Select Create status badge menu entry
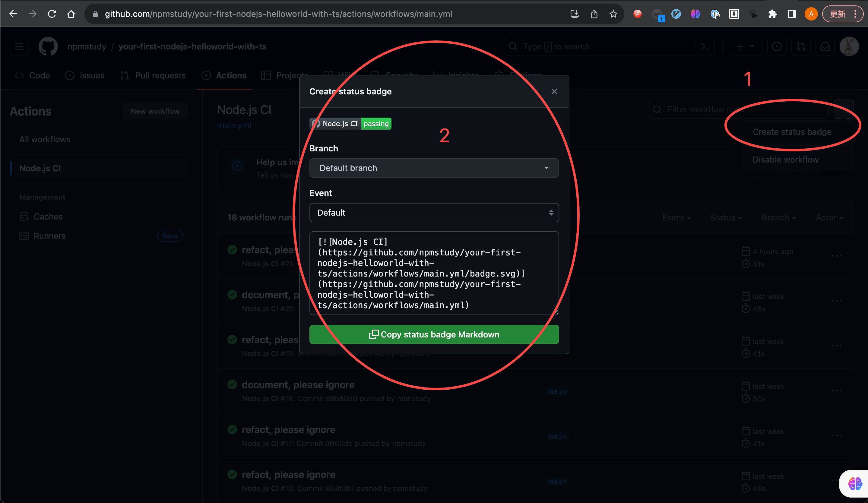868x503 pixels. tap(792, 132)
